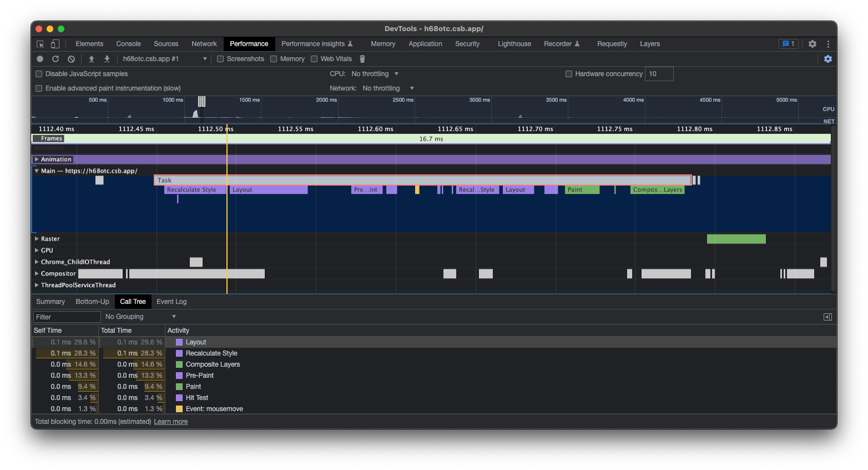Click the Filter input field

pos(67,317)
